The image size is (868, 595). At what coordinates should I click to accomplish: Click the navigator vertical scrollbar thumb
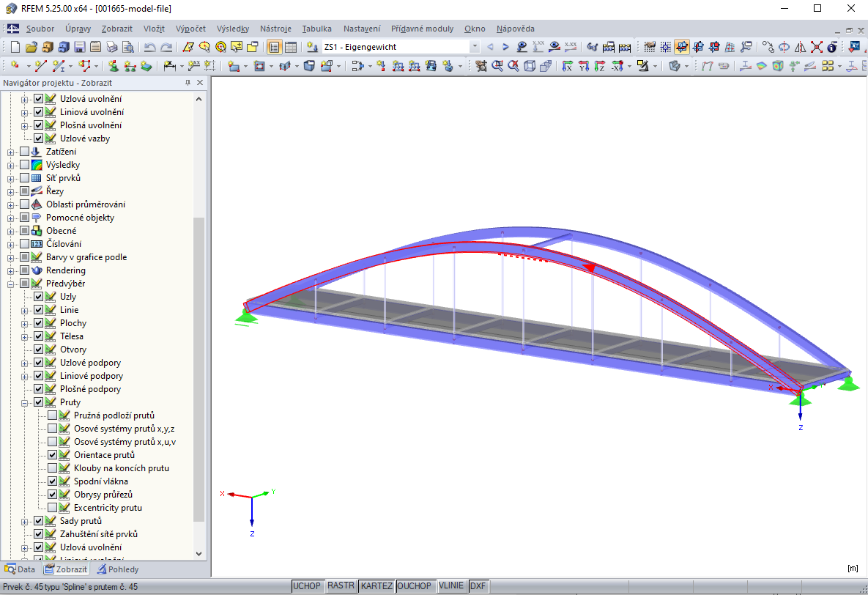199,369
